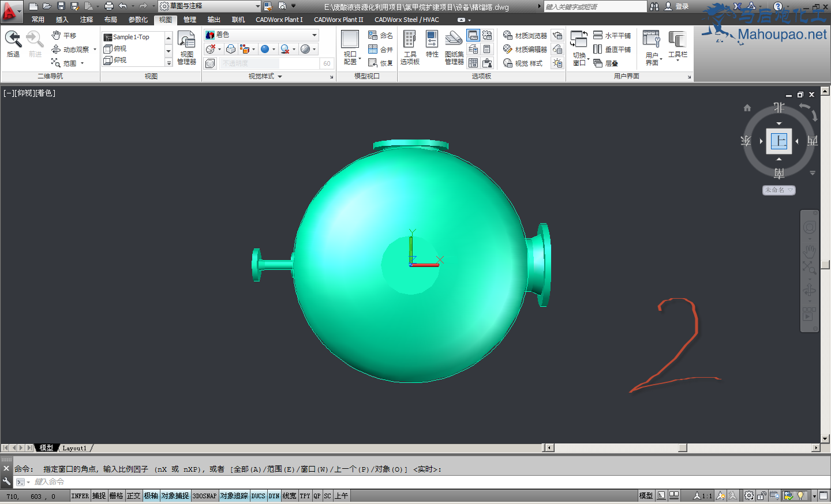
Task: Open the 切换窗口 switch windows dropdown
Action: (579, 48)
